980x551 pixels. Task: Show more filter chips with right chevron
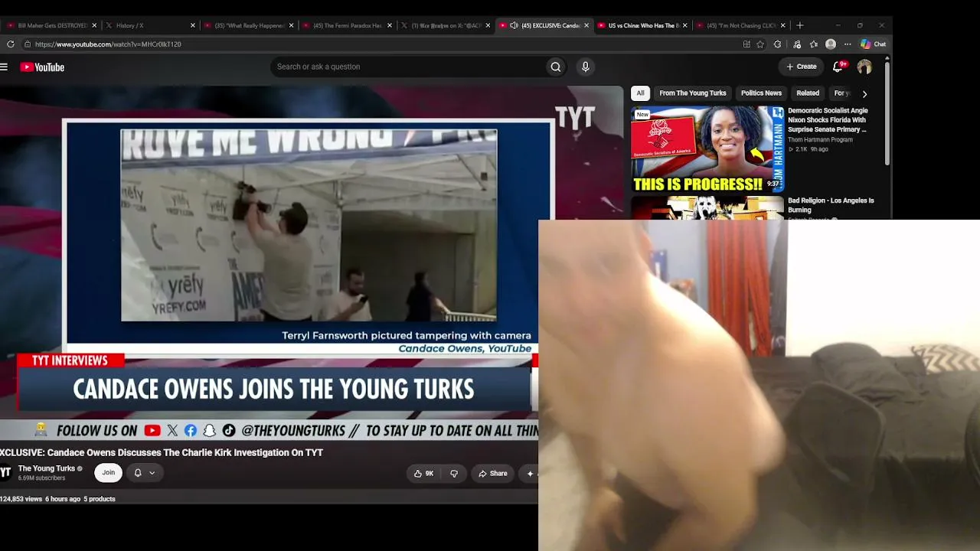point(864,94)
